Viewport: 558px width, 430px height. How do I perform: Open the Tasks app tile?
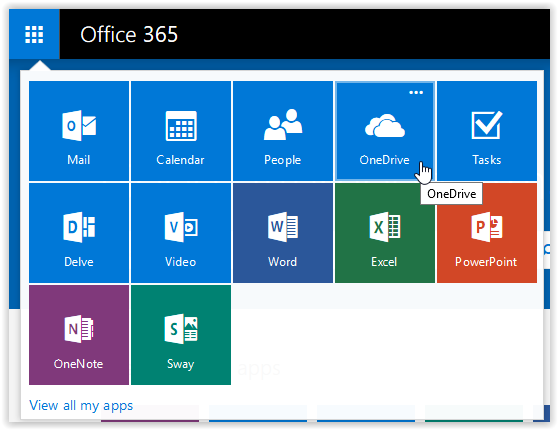tap(487, 131)
